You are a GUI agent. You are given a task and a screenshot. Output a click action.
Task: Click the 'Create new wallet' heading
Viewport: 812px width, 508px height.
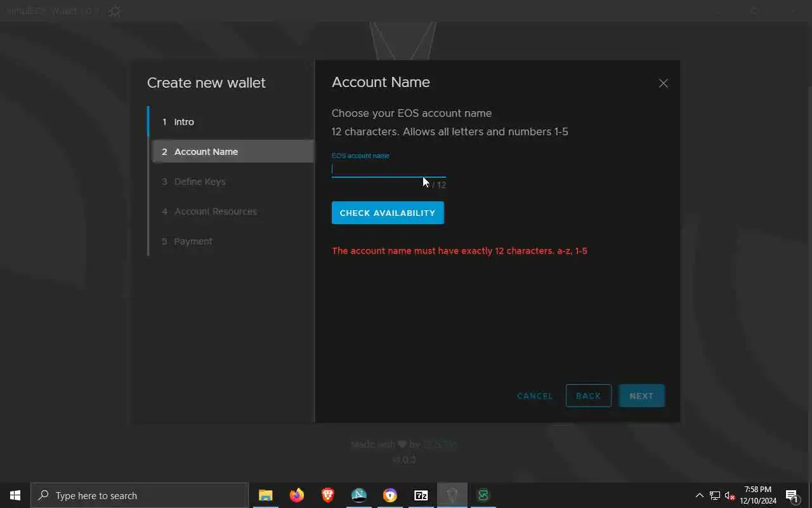pyautogui.click(x=206, y=83)
